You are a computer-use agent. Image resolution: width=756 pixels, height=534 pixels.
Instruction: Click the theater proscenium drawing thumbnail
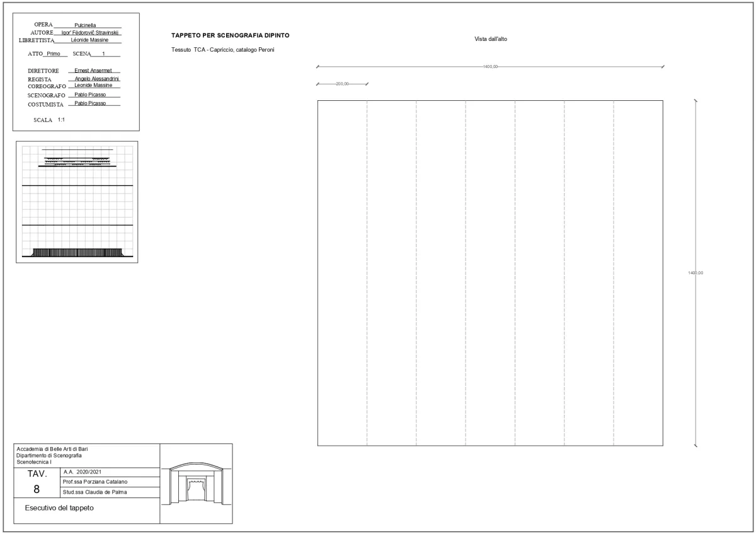point(197,484)
